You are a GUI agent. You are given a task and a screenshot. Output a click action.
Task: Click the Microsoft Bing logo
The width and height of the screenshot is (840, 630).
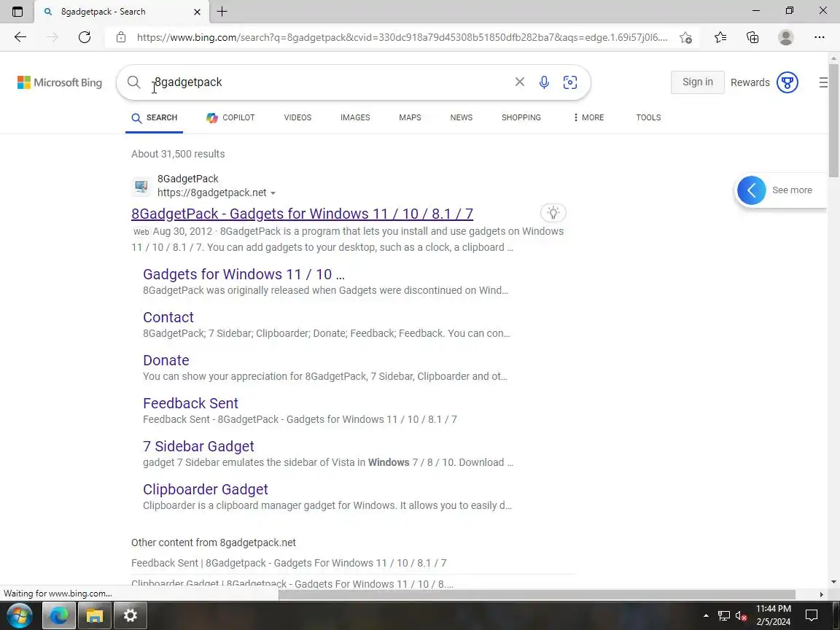tap(60, 82)
